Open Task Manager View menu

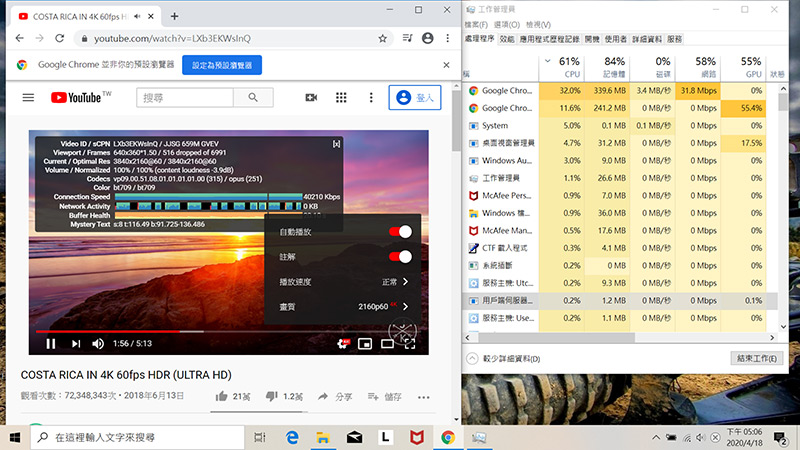pos(538,24)
